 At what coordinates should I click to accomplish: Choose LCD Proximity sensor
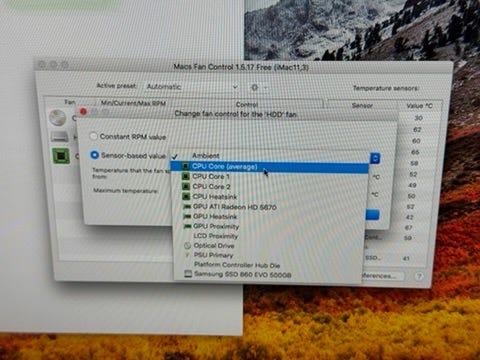pos(269,236)
